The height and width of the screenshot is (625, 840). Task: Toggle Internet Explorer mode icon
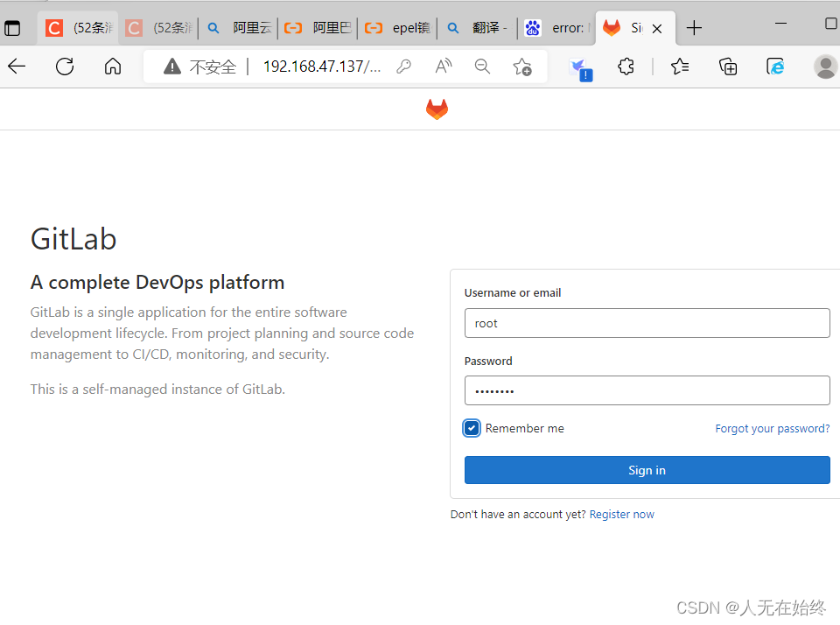click(x=775, y=67)
